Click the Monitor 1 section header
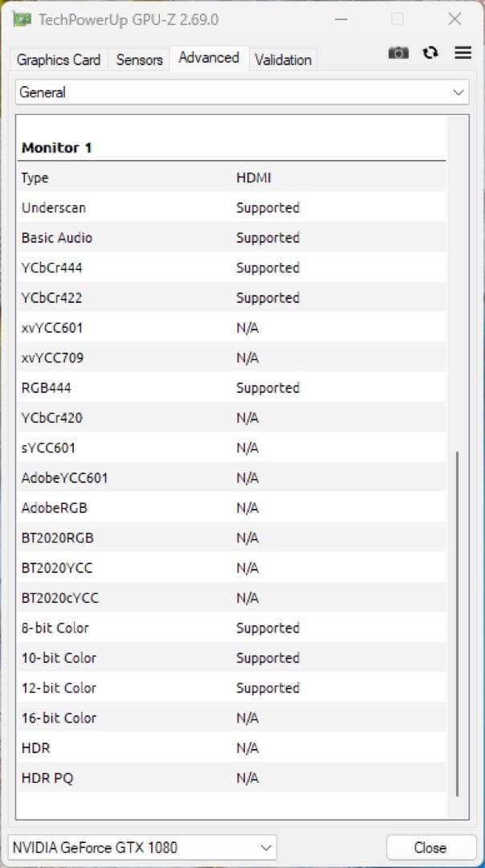The image size is (485, 868). click(56, 148)
